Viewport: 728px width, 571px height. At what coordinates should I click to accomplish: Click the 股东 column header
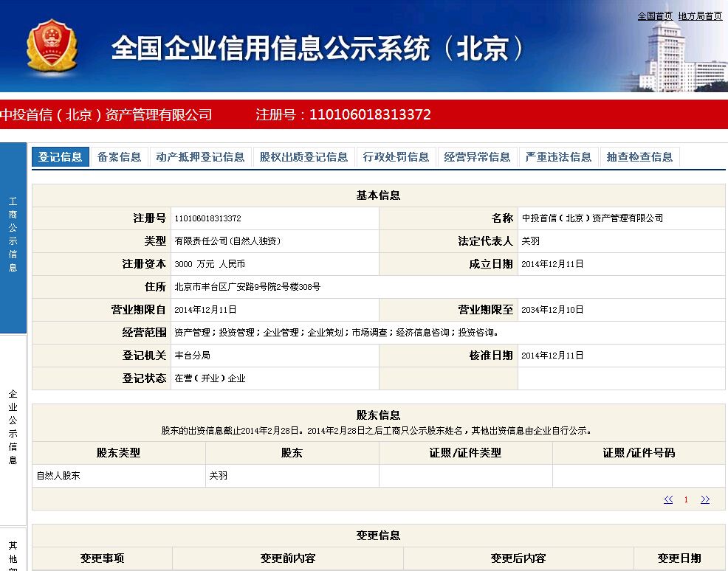[x=292, y=453]
